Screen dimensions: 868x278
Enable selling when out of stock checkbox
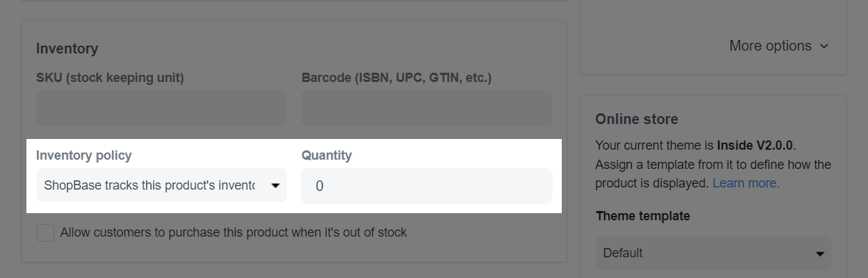tap(45, 232)
